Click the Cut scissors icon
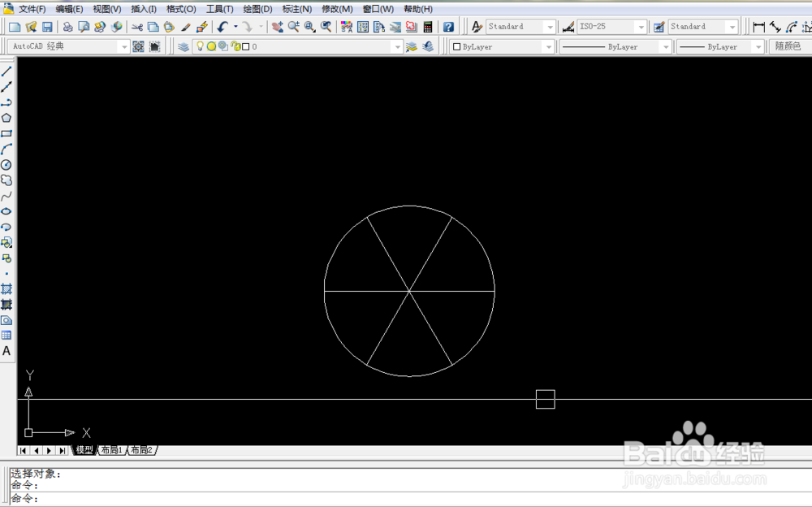This screenshot has height=507, width=812. point(137,27)
